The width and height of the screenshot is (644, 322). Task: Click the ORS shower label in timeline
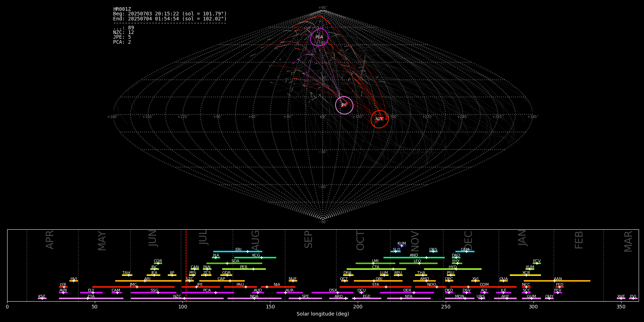433,250
